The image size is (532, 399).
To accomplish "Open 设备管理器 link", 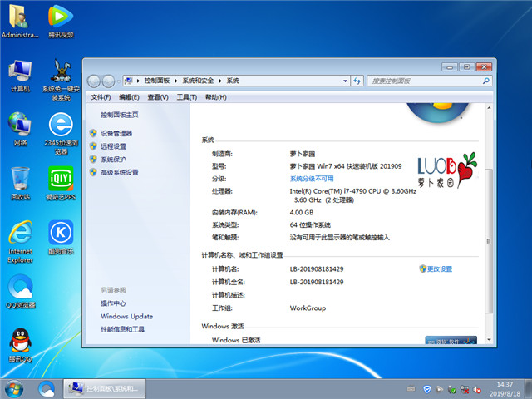I will point(116,133).
